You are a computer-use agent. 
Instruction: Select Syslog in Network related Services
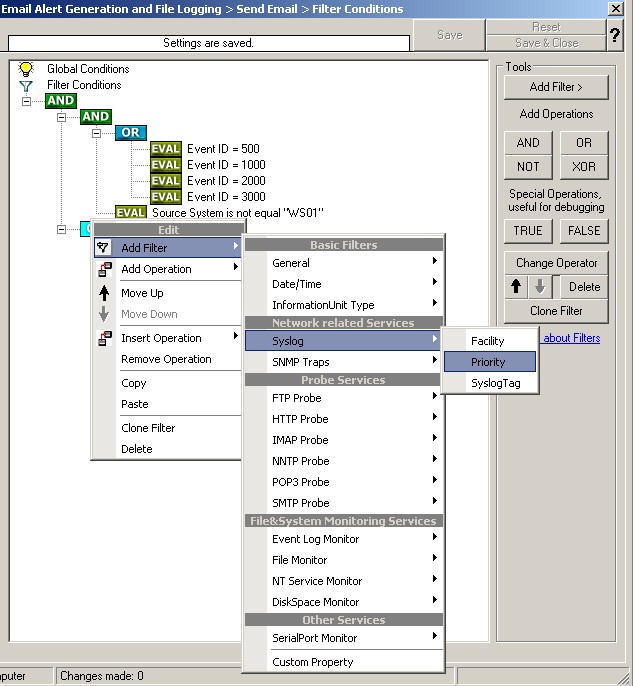click(x=343, y=341)
